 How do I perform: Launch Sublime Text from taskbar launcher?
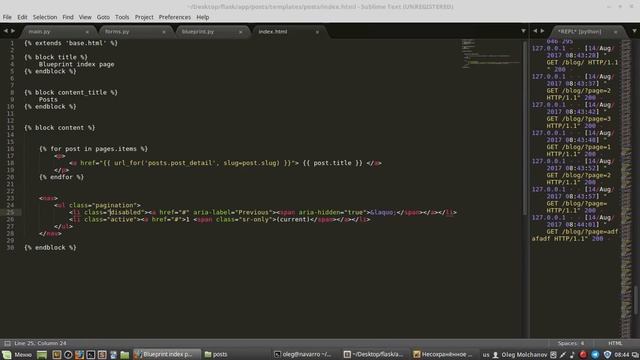pos(102,354)
